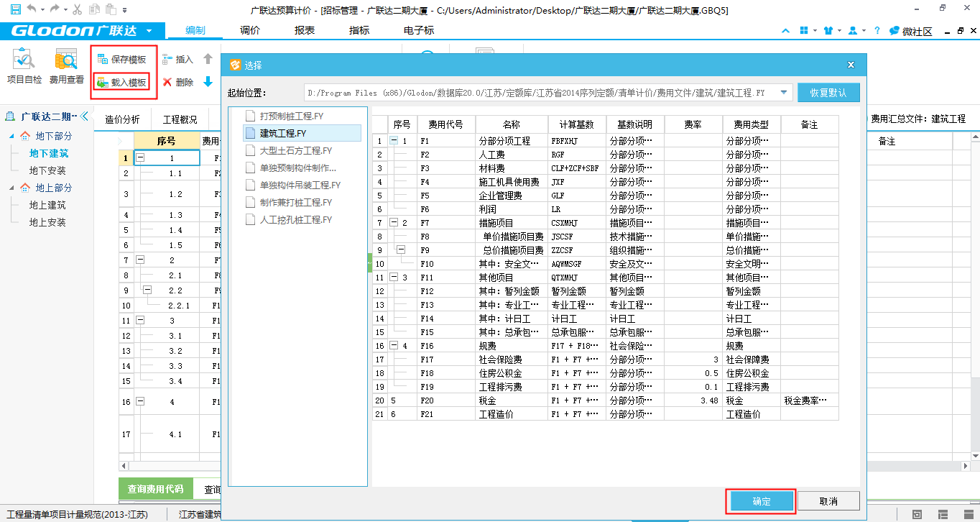The image size is (980, 522).
Task: Switch to the 报表 ribbon tab
Action: coord(305,30)
